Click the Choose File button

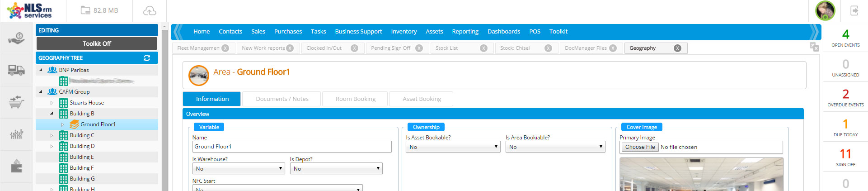[640, 147]
